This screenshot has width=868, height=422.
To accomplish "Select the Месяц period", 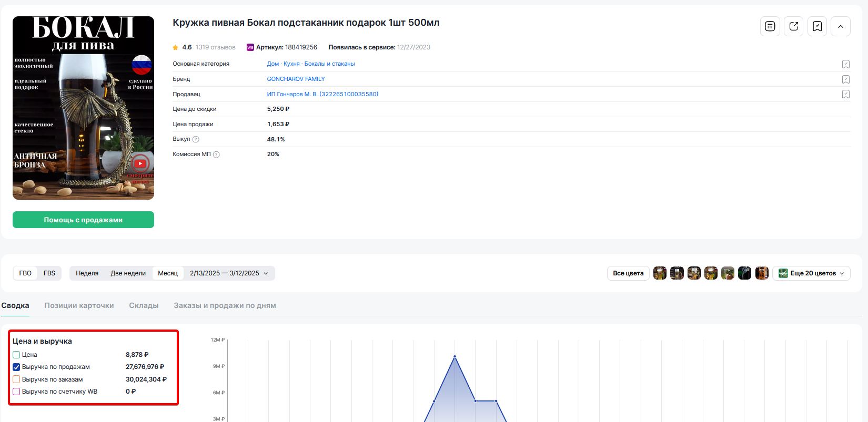I will click(168, 273).
